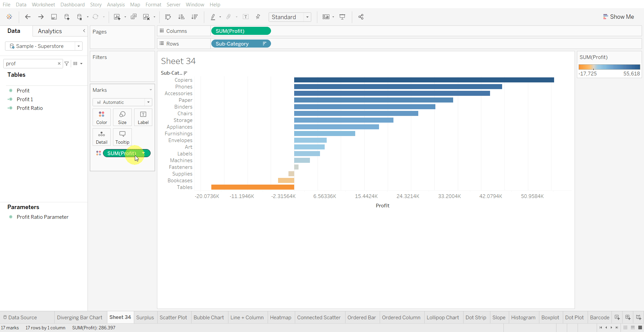Viewport: 644px width, 332px height.
Task: Click the Share Workbook icon
Action: pyautogui.click(x=361, y=17)
